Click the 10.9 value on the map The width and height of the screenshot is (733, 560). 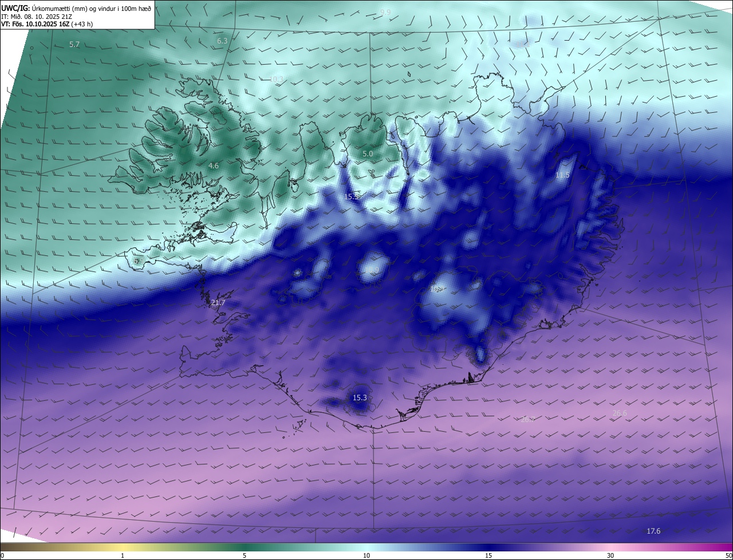coord(372,271)
